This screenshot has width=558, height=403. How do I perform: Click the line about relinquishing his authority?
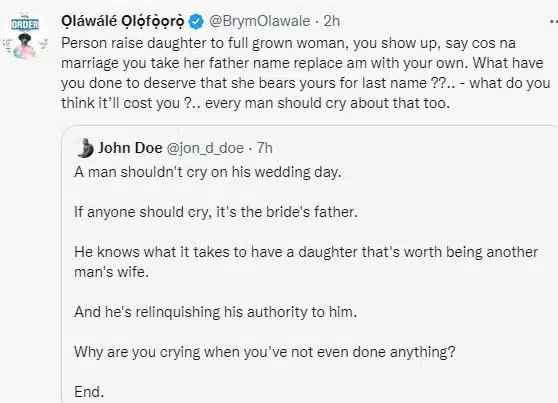(216, 312)
